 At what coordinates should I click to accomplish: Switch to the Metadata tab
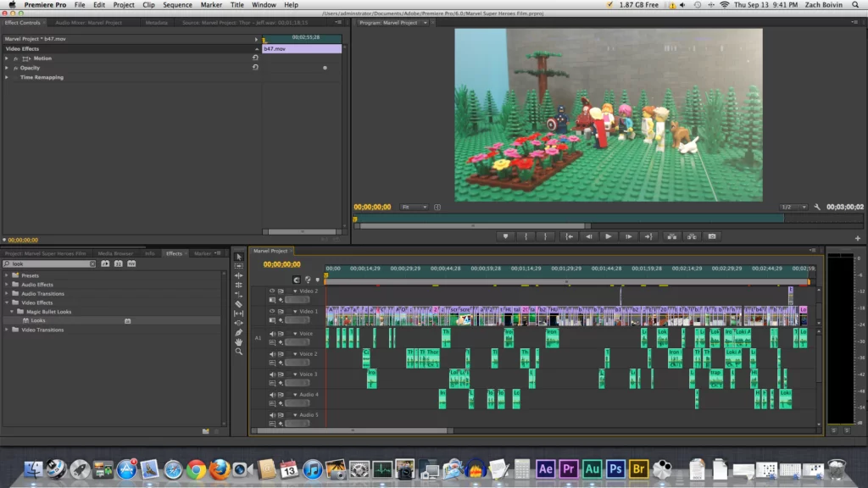coord(156,23)
